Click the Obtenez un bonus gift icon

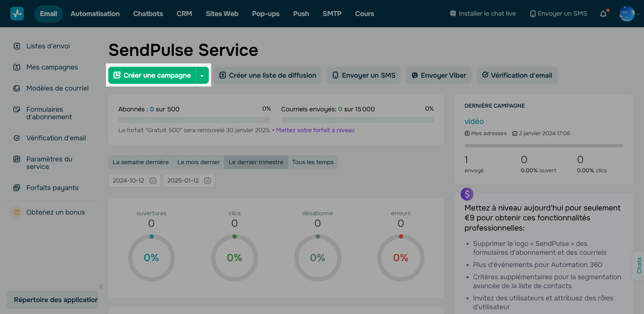[17, 212]
